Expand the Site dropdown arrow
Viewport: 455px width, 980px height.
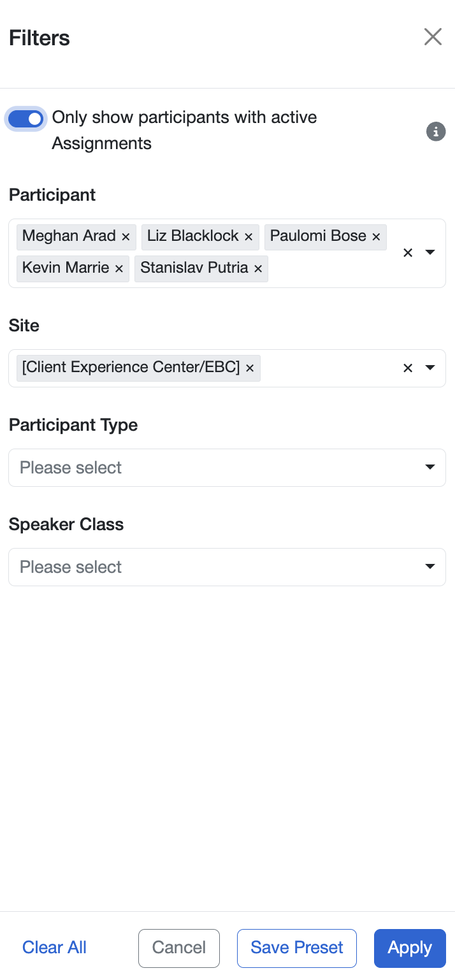430,368
